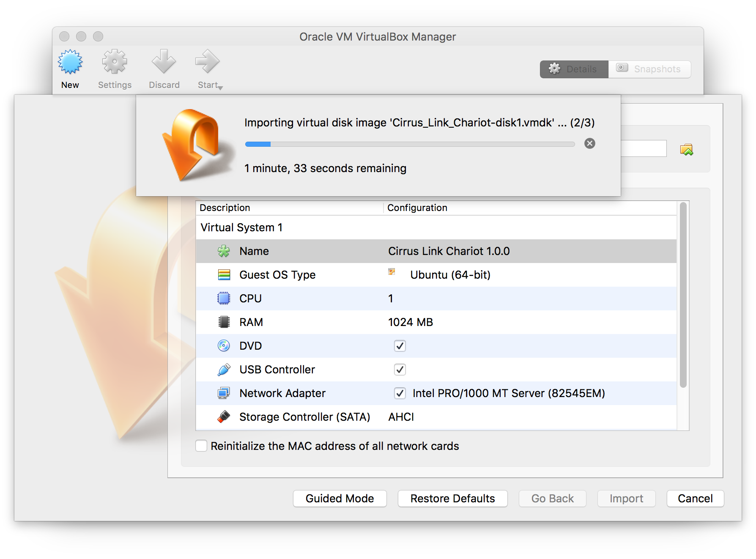This screenshot has height=559, width=756.
Task: Click the RAM memory chip icon
Action: tap(224, 322)
